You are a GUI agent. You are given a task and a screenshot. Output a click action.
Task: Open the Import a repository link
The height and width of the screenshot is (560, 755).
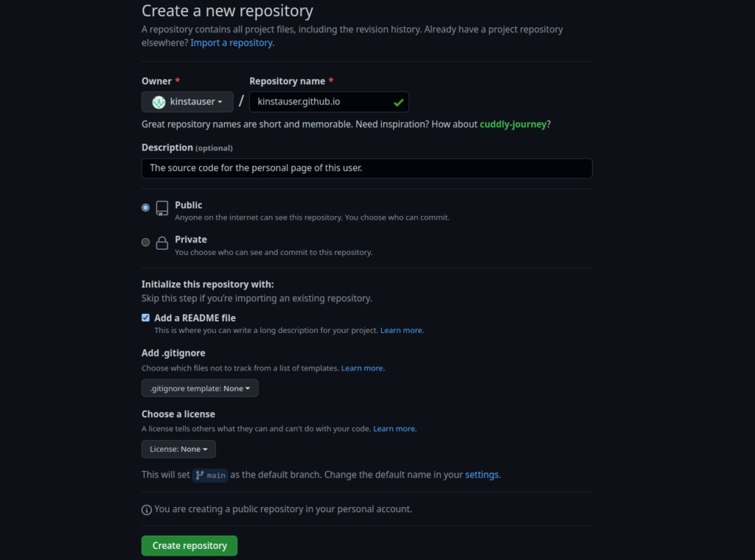[232, 43]
